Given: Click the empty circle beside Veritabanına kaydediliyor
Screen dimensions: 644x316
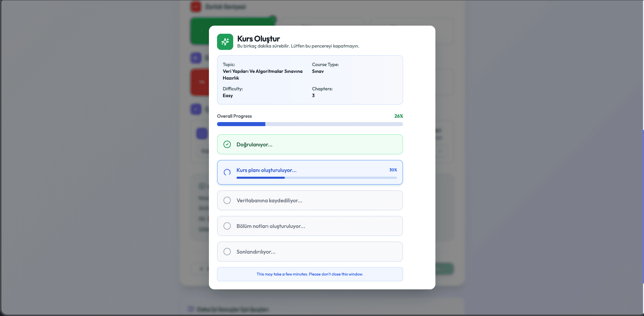Looking at the screenshot, I should [227, 200].
